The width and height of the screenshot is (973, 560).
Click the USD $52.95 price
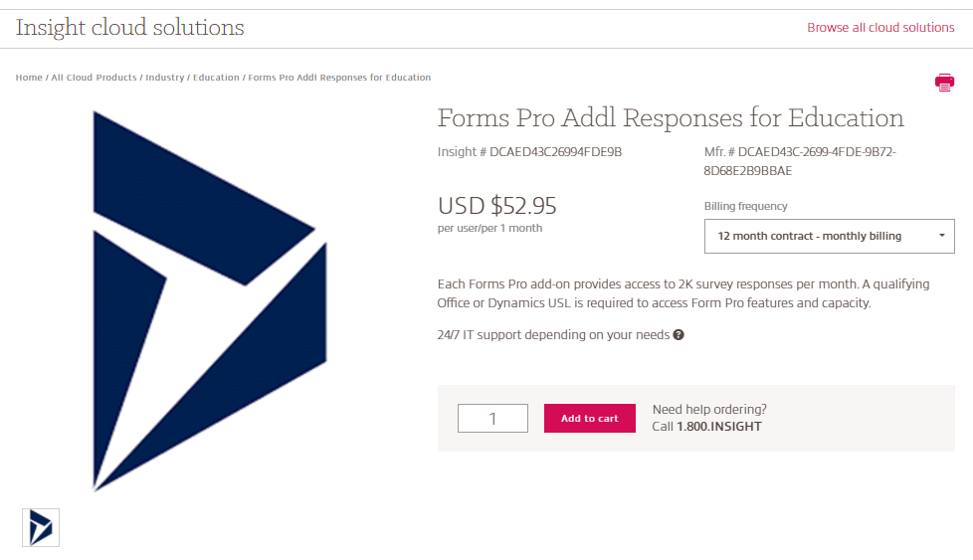pos(497,206)
